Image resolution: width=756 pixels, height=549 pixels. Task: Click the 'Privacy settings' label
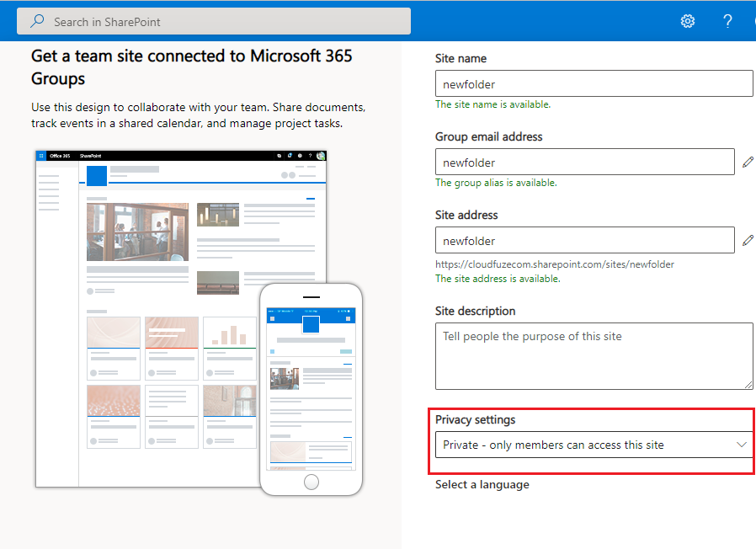tap(476, 419)
